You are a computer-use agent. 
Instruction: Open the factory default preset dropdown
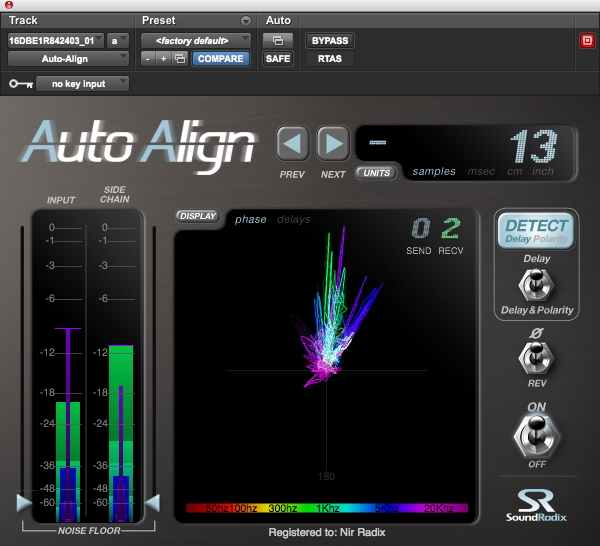click(196, 41)
